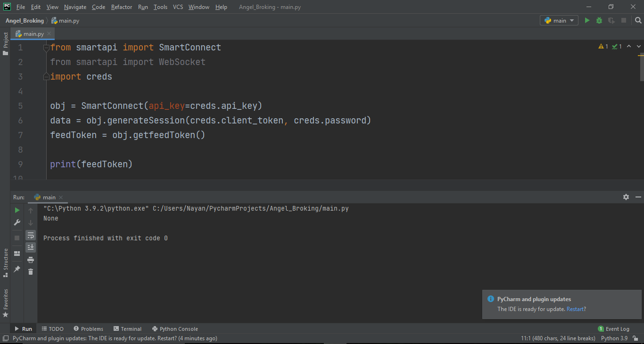Place cursor on print(feedToken) line
The width and height of the screenshot is (644, 344).
(x=91, y=164)
